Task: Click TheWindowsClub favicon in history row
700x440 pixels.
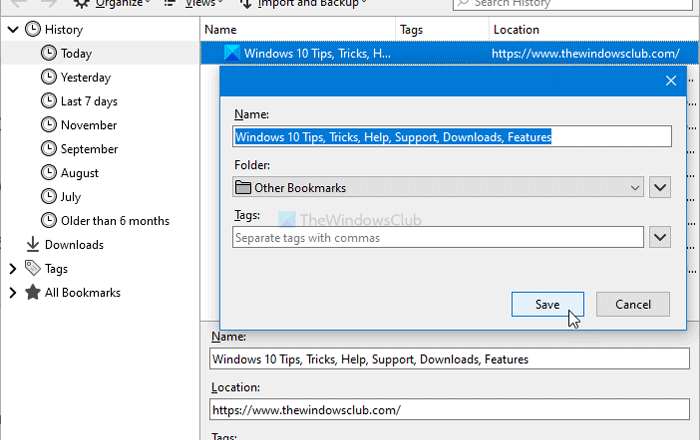Action: (232, 53)
